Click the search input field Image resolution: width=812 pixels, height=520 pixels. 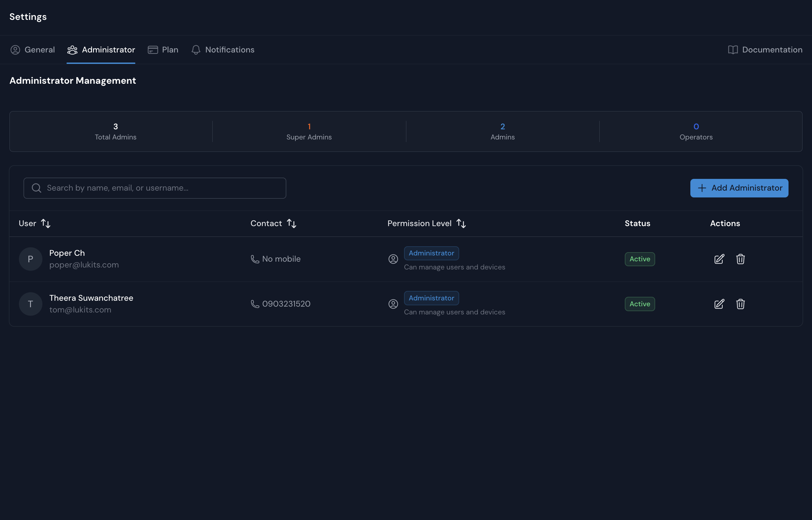[x=155, y=188]
